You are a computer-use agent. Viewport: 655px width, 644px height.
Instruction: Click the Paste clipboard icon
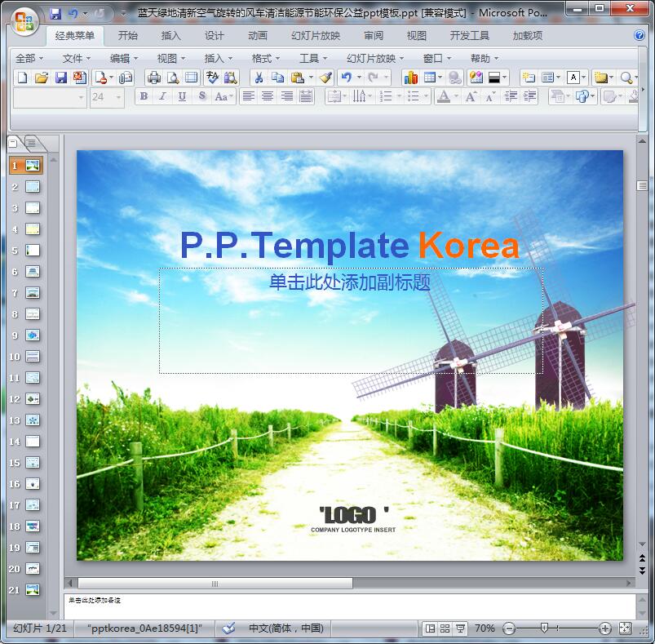(x=297, y=78)
